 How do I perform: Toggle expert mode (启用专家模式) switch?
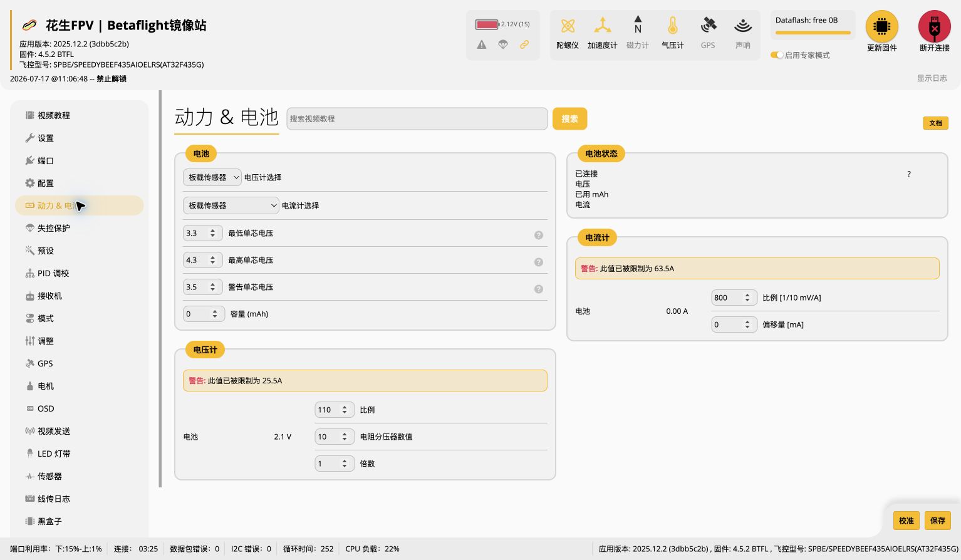777,55
